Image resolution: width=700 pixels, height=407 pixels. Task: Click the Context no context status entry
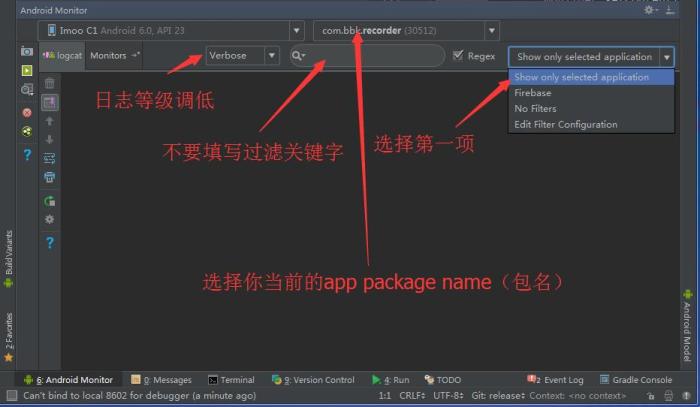pos(578,395)
